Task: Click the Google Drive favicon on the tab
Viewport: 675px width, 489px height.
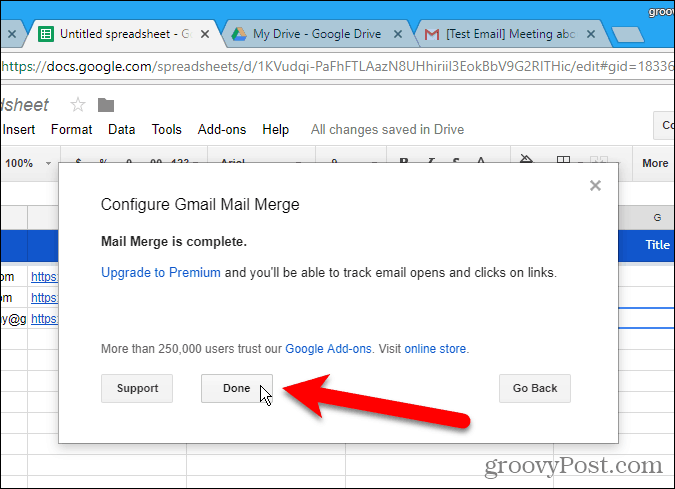Action: point(239,34)
